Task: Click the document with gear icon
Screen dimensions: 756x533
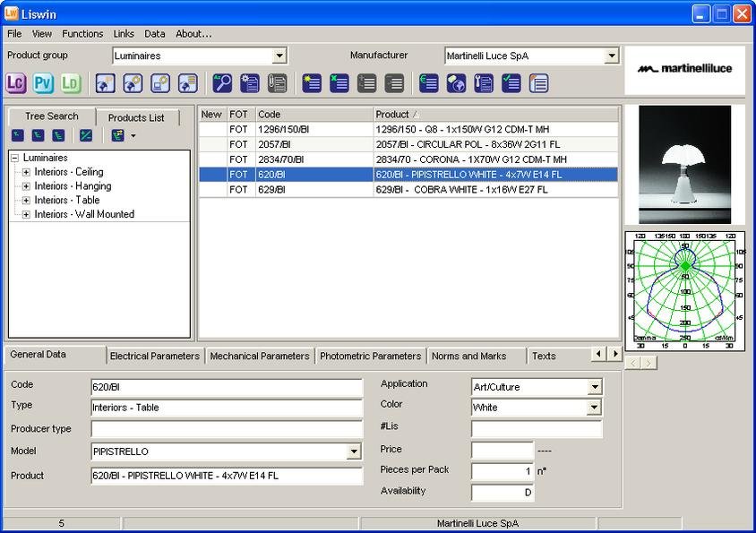Action: click(250, 83)
